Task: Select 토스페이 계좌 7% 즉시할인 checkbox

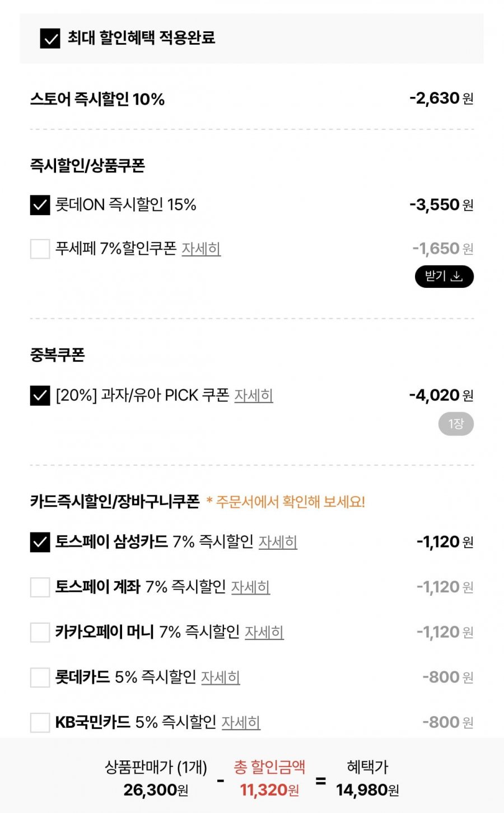Action: coord(40,587)
